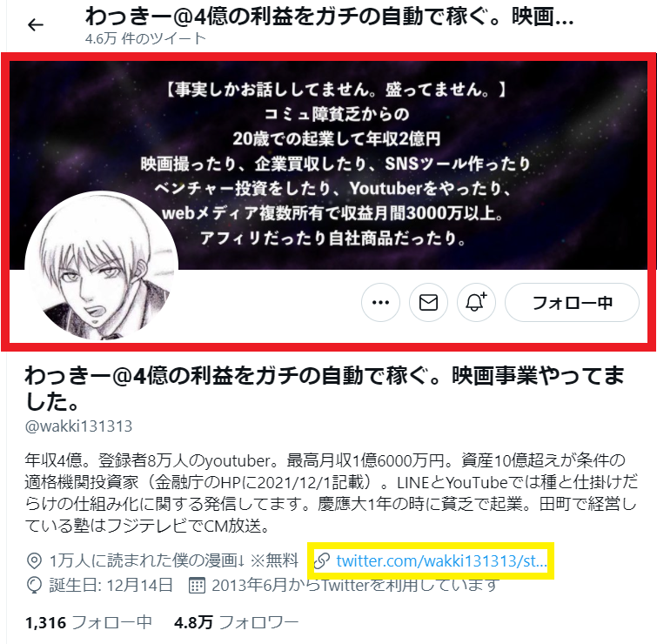Click the 誕生日: 12月14日 birthday text

click(111, 586)
